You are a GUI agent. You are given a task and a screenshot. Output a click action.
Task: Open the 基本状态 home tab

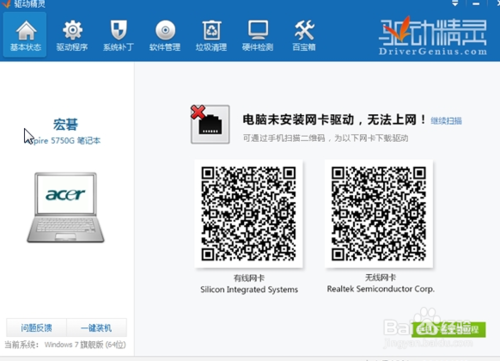[25, 35]
